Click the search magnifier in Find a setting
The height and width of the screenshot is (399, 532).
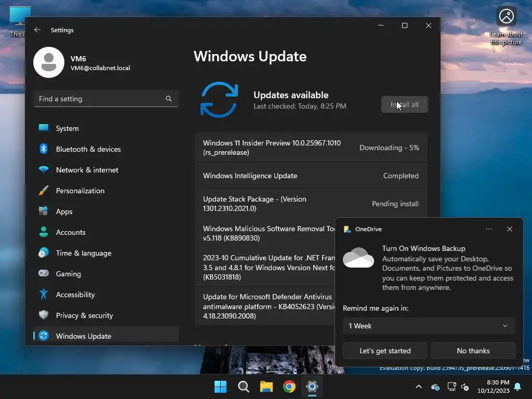[169, 99]
